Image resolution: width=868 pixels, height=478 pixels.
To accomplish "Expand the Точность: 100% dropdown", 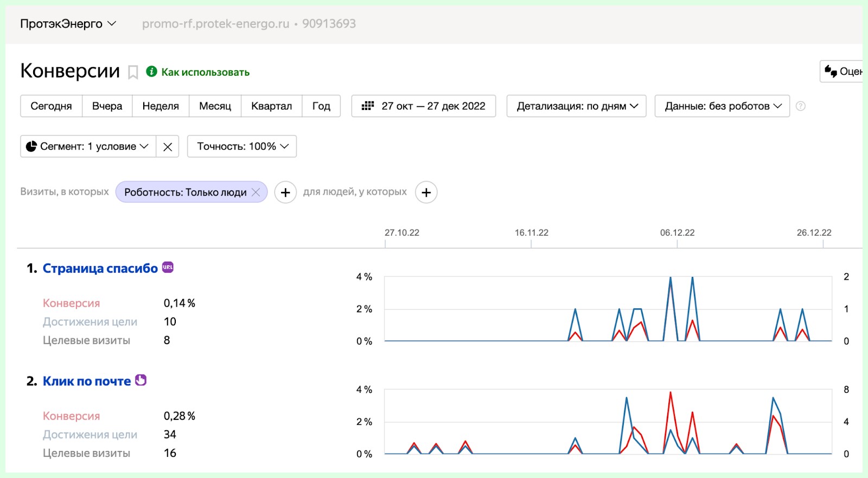I will [242, 147].
